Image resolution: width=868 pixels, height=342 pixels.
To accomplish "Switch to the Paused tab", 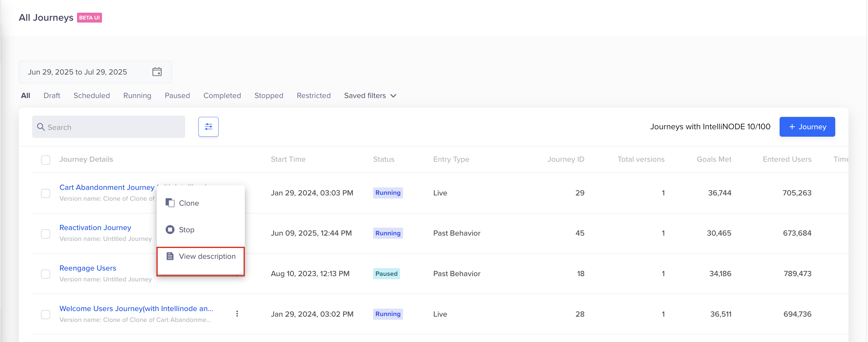I will click(177, 96).
